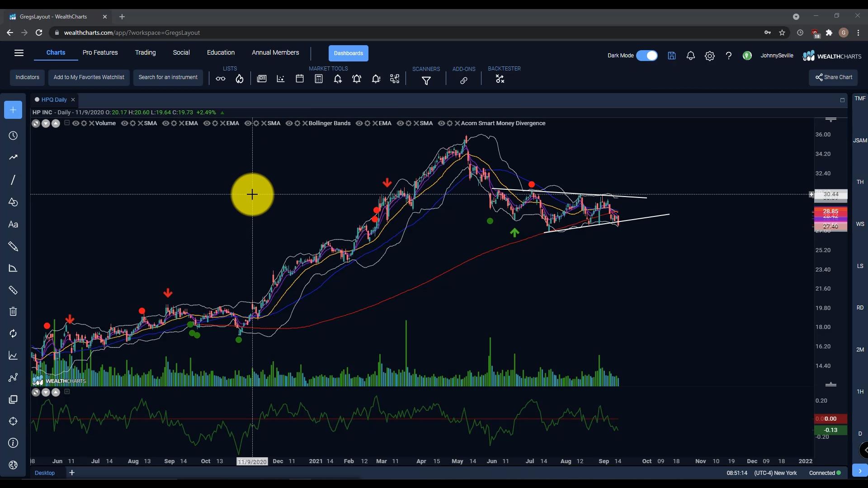Select the TMF layout in right sidebar
This screenshot has height=488, width=868.
(x=860, y=99)
